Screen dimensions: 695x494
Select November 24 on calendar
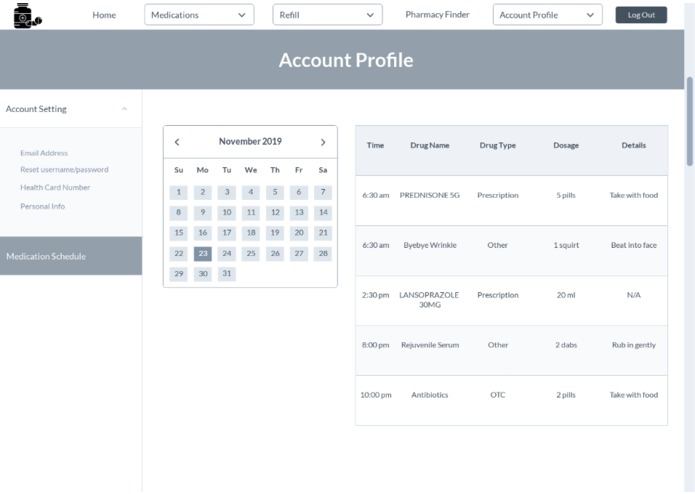(226, 254)
